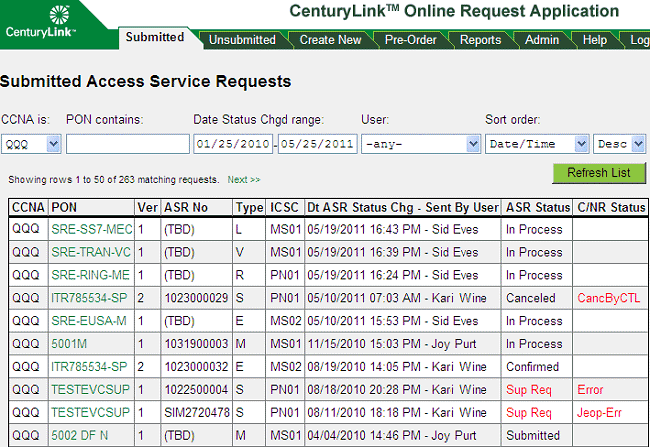Open ITR785534-SP link in the Canceled row
Viewport: 650px width, 447px height.
[x=89, y=298]
